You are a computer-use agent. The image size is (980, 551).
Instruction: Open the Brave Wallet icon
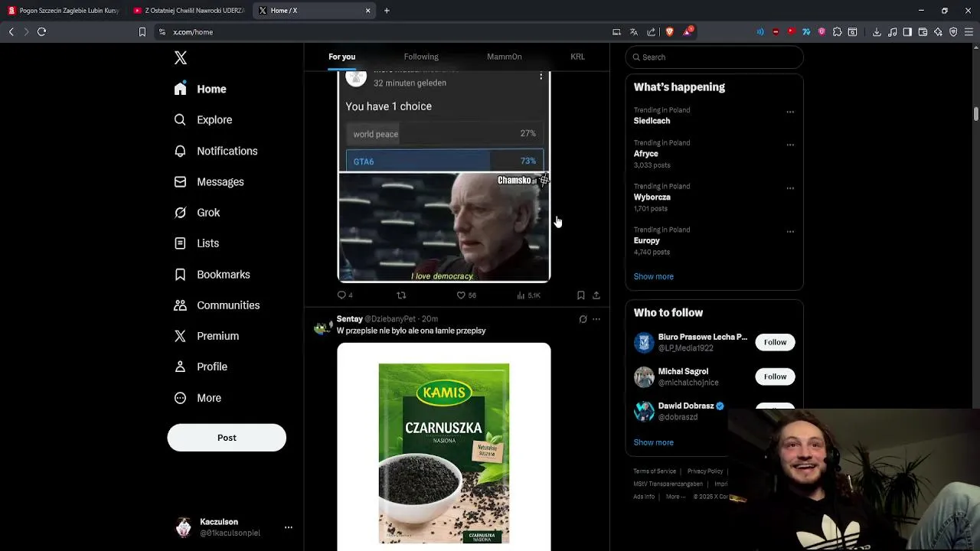coord(923,31)
